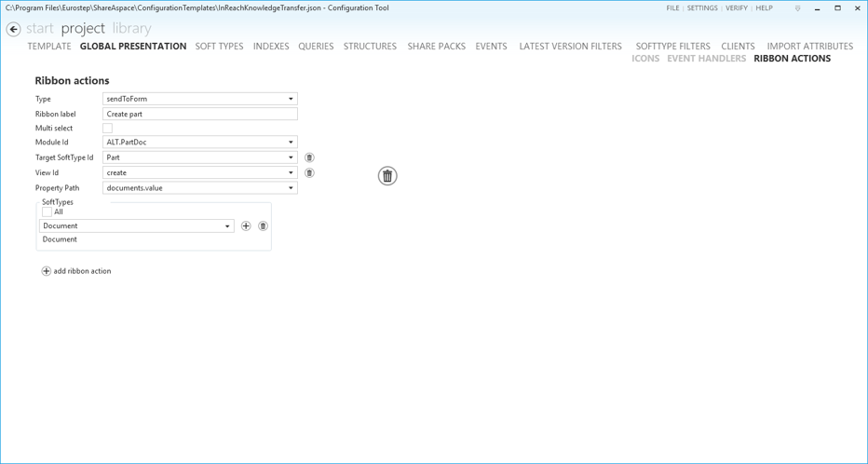Expand the Document softtype combo box
This screenshot has height=464, width=868.
click(227, 226)
